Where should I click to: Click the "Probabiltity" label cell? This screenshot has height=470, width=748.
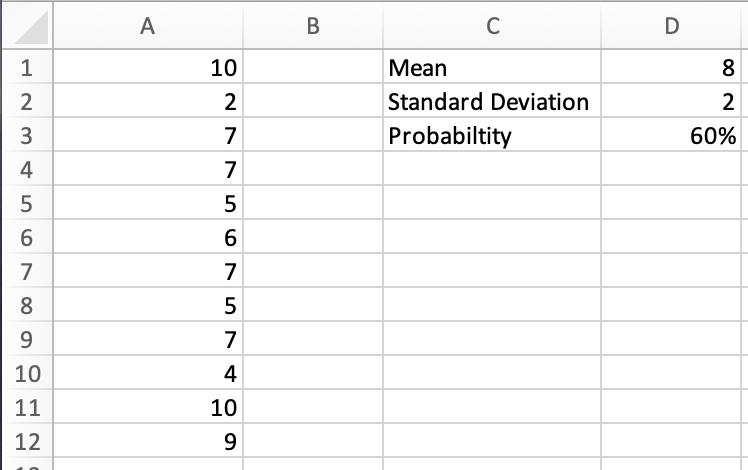coord(492,136)
